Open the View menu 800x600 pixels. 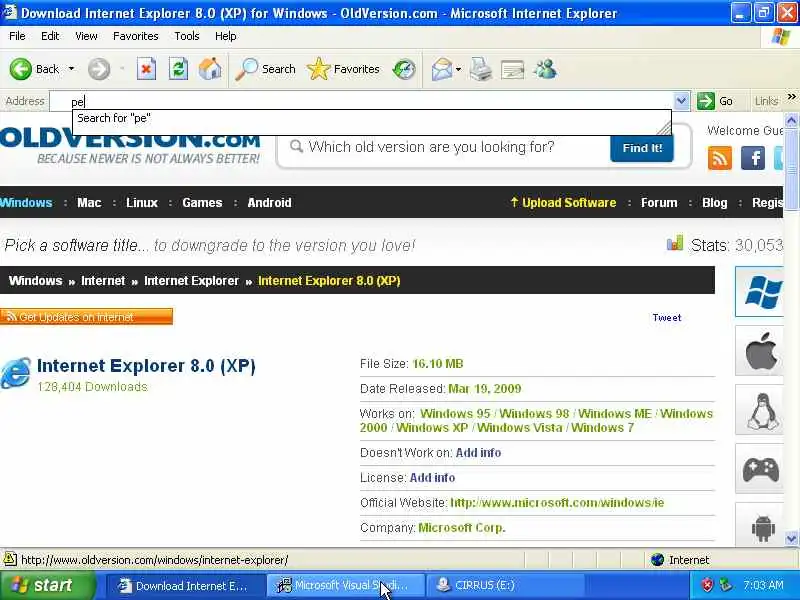(x=86, y=36)
